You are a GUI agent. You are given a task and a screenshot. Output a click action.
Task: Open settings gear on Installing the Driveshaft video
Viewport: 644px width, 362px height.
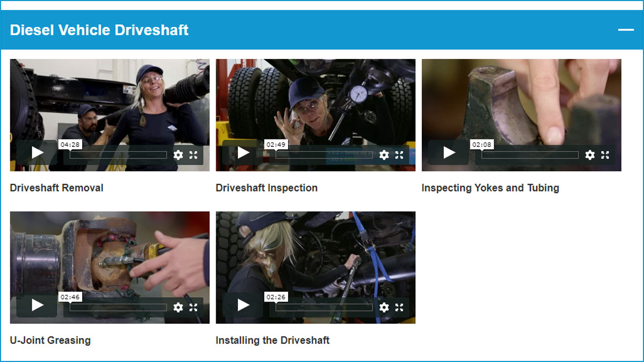tap(384, 307)
